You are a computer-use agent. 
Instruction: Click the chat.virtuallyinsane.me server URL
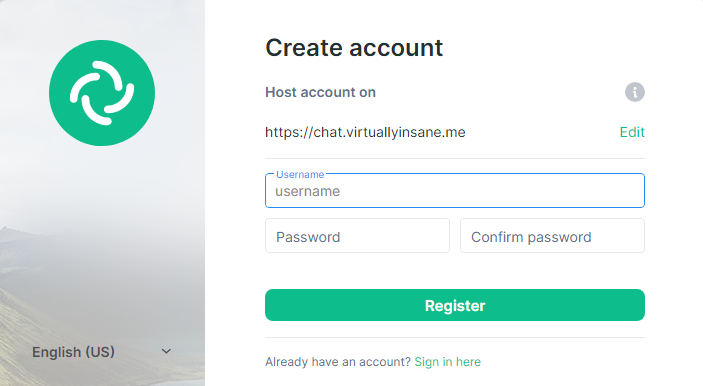pos(365,132)
